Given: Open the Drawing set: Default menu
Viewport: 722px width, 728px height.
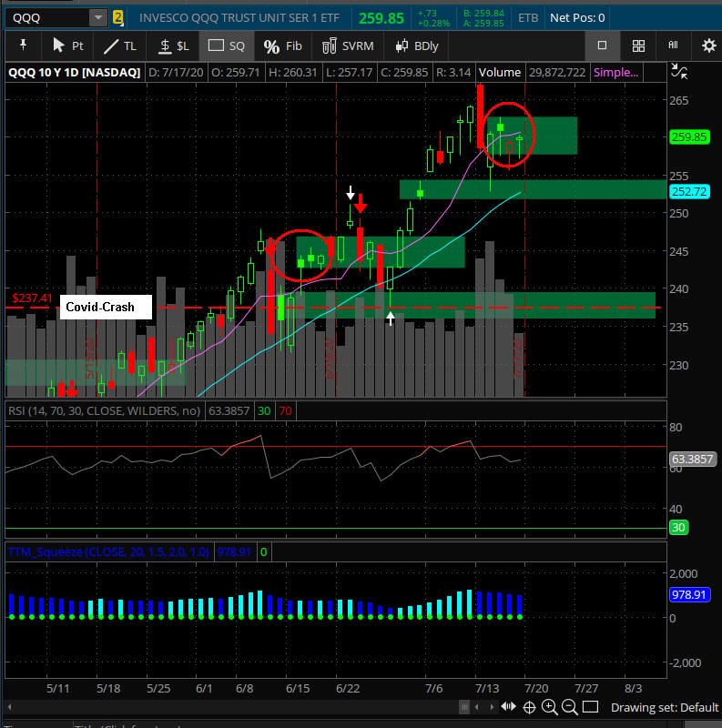Looking at the screenshot, I should coord(664,707).
